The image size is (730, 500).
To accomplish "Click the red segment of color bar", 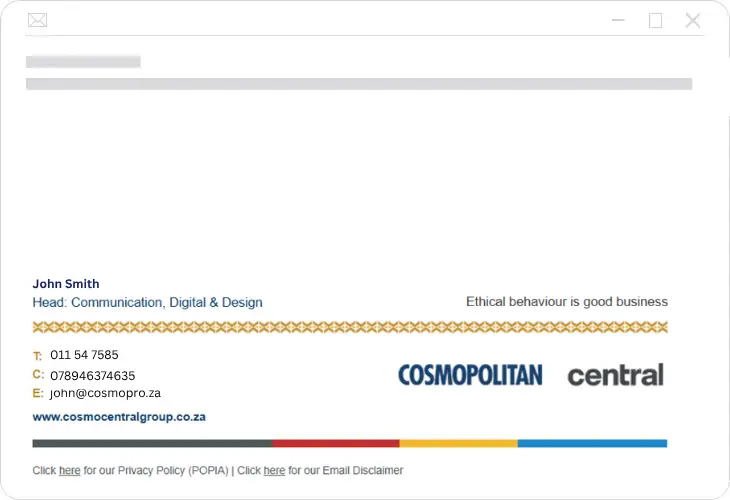I will (335, 443).
